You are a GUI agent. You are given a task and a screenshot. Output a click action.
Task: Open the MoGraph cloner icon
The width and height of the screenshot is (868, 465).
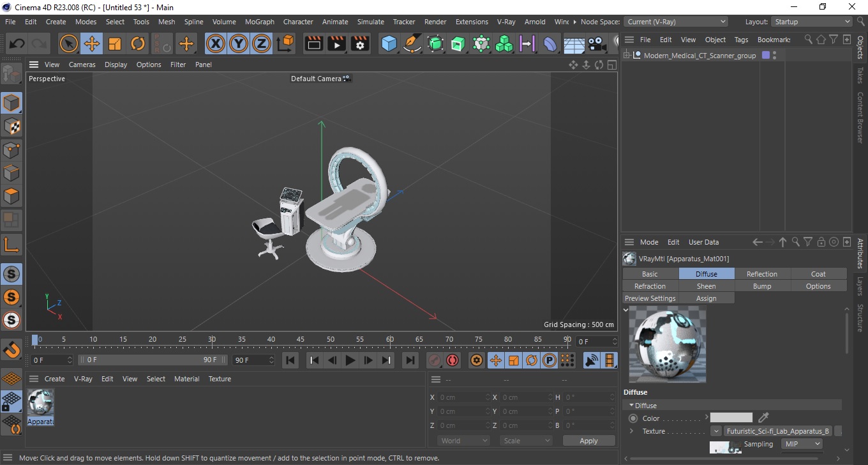click(504, 43)
